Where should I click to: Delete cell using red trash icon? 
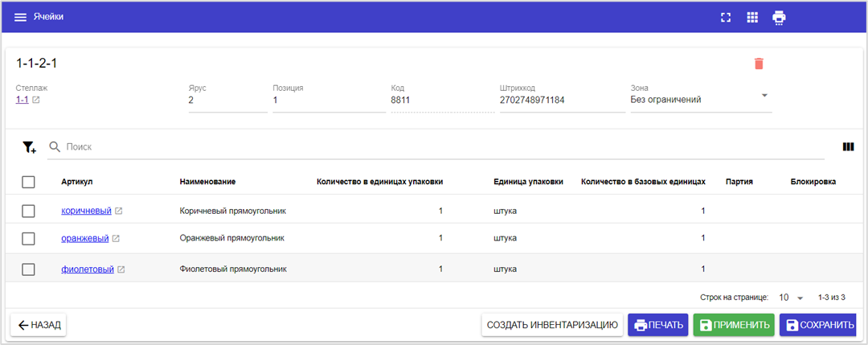759,64
